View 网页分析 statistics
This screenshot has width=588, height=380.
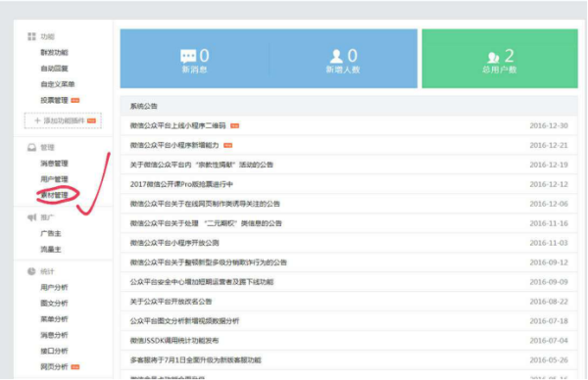click(54, 366)
